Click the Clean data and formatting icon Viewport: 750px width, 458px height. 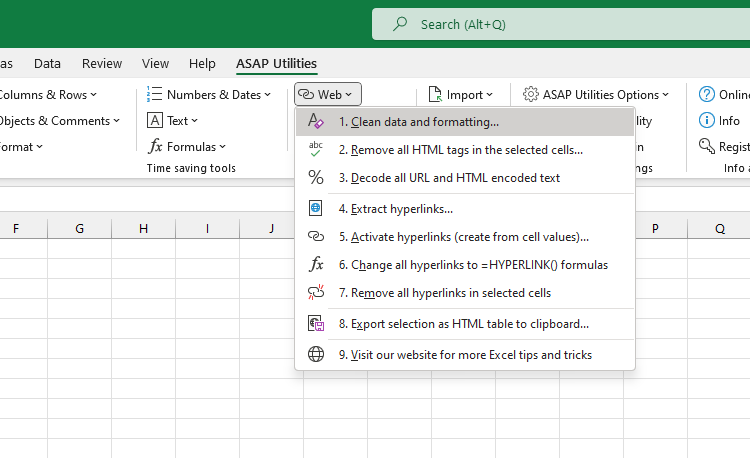(316, 121)
